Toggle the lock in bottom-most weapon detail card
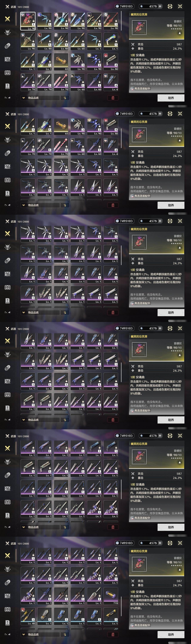191x644 pixels. click(180, 570)
